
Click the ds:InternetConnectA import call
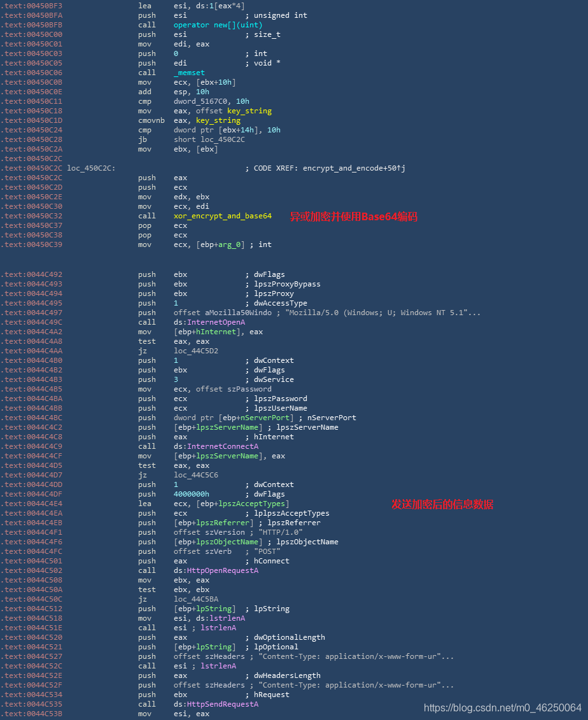(x=216, y=446)
